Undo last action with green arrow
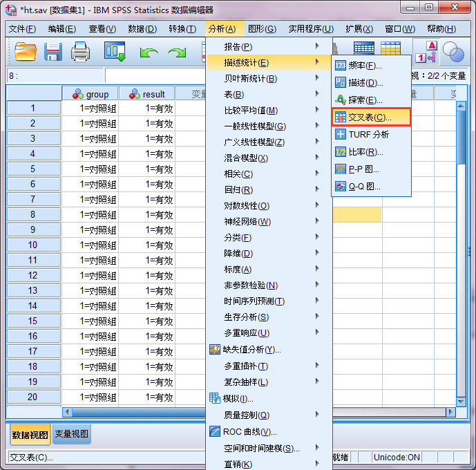476x470 pixels. point(149,53)
